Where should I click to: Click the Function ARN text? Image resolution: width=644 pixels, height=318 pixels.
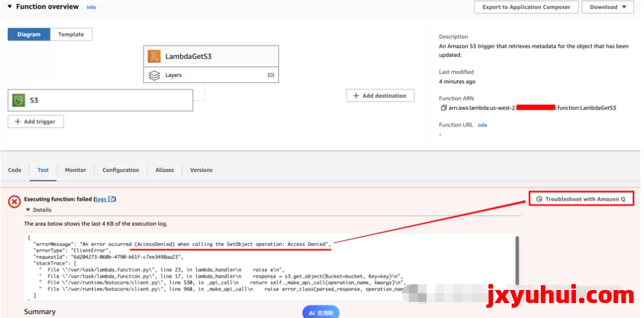[x=532, y=108]
